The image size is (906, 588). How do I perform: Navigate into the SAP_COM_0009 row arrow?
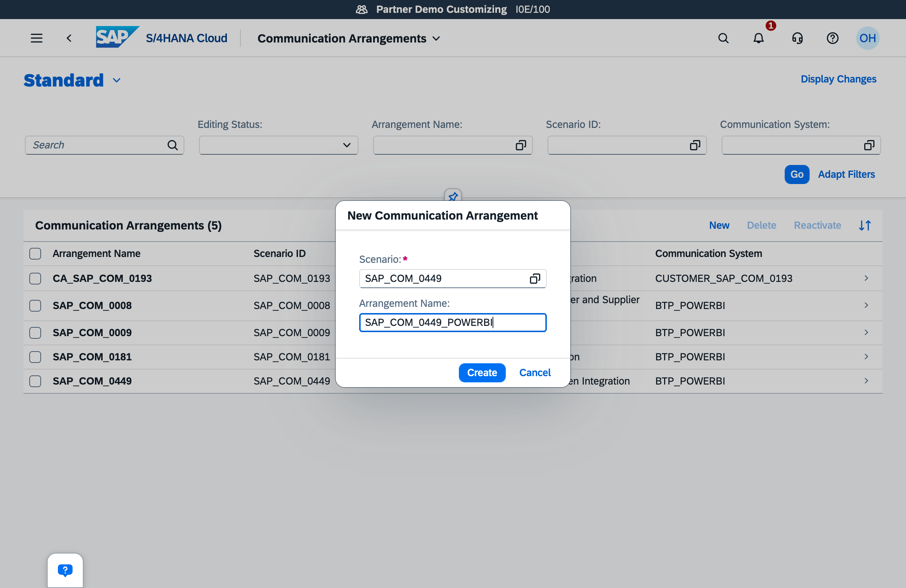pos(866,332)
